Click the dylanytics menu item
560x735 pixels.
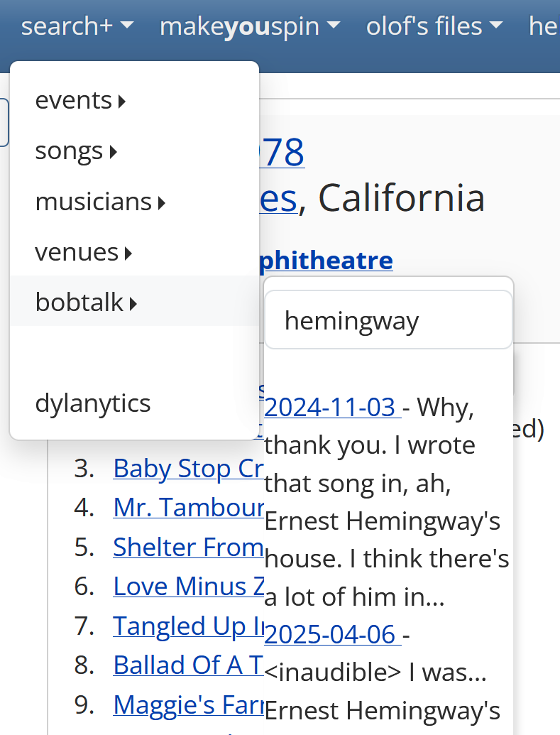point(93,403)
